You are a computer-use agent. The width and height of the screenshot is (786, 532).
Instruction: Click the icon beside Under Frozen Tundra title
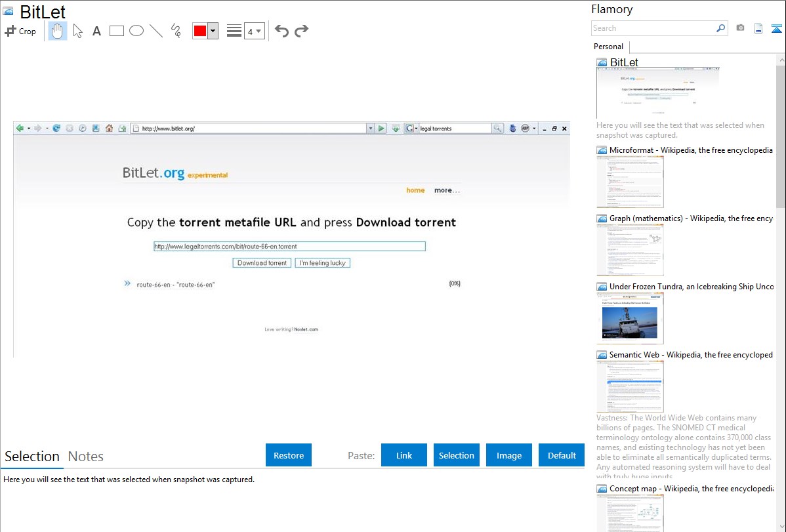coord(602,287)
